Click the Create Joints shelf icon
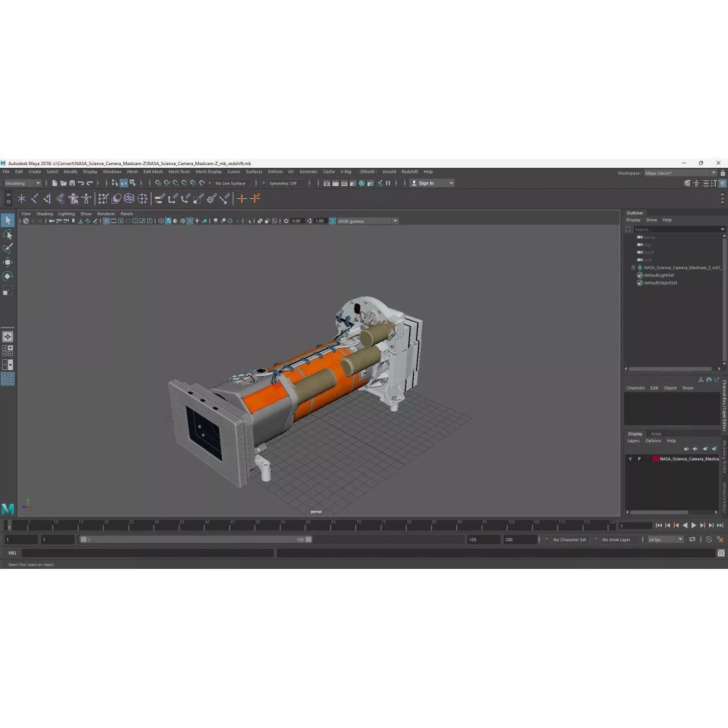This screenshot has width=728, height=728. pos(35,199)
